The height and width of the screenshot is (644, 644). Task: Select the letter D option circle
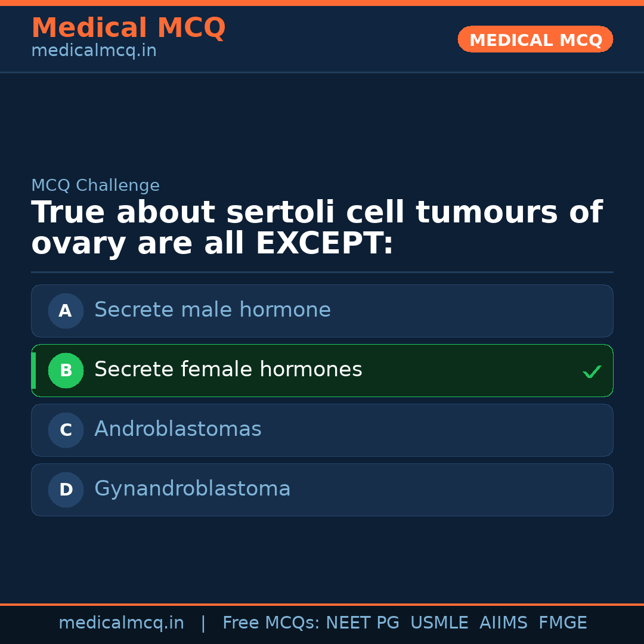[x=66, y=490]
